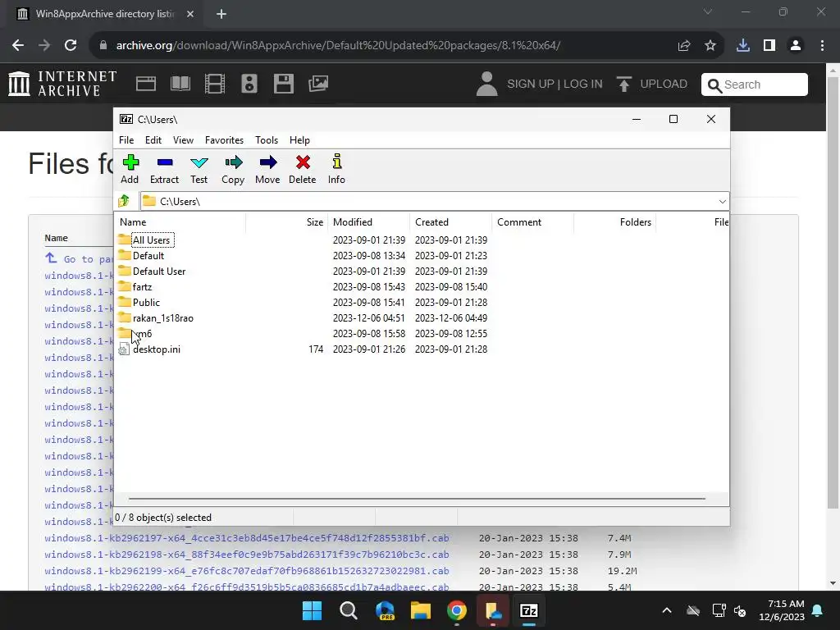Select the rakan_1s18rao folder
Image resolution: width=840 pixels, height=630 pixels.
point(163,317)
